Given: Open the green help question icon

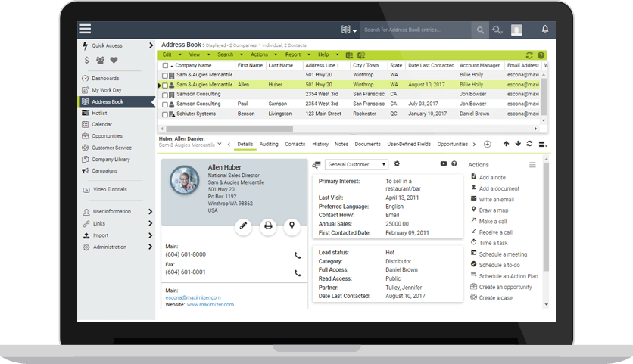Looking at the screenshot, I should click(x=541, y=55).
